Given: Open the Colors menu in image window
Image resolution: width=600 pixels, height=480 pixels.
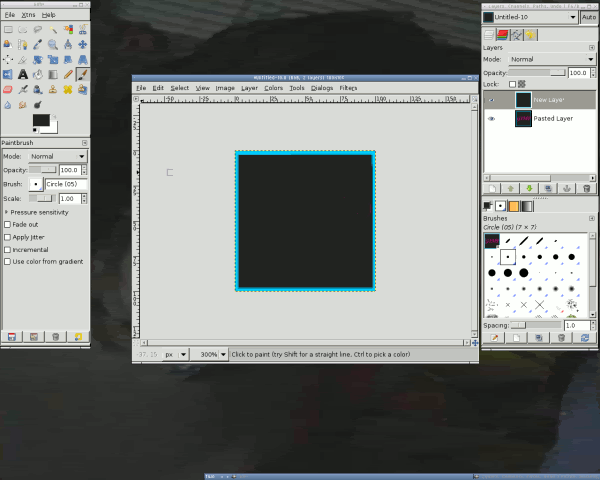Looking at the screenshot, I should click(274, 88).
